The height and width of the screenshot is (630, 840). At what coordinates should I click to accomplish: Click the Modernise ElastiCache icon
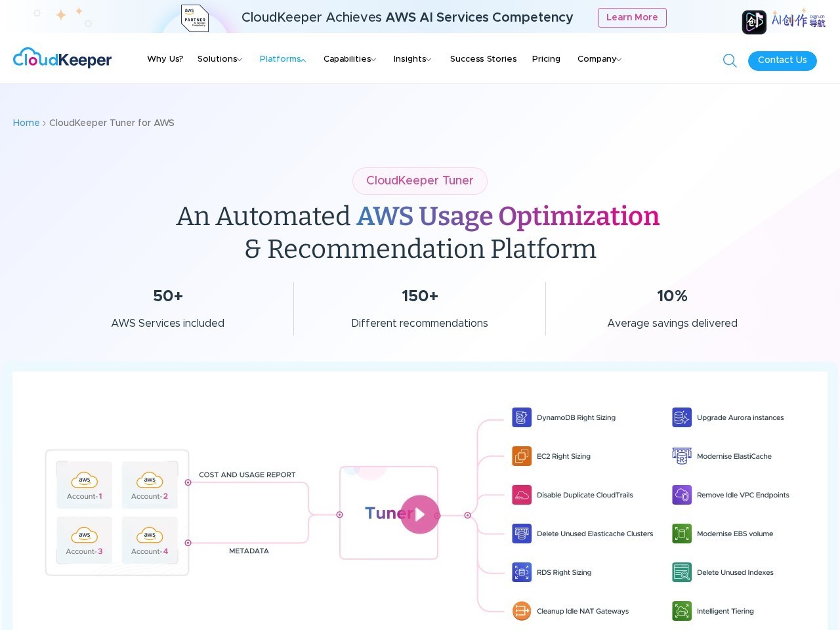682,456
